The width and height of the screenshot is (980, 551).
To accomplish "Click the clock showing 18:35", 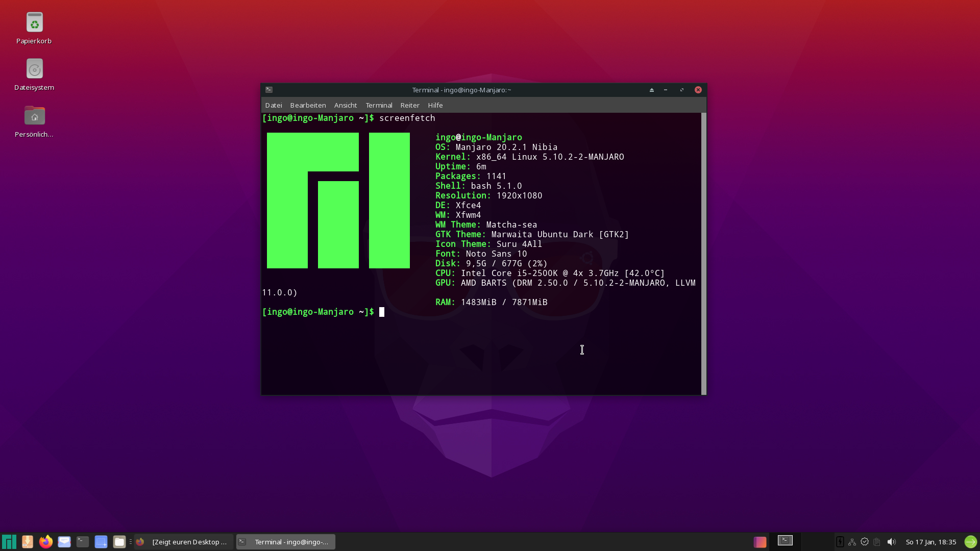I will pyautogui.click(x=930, y=542).
